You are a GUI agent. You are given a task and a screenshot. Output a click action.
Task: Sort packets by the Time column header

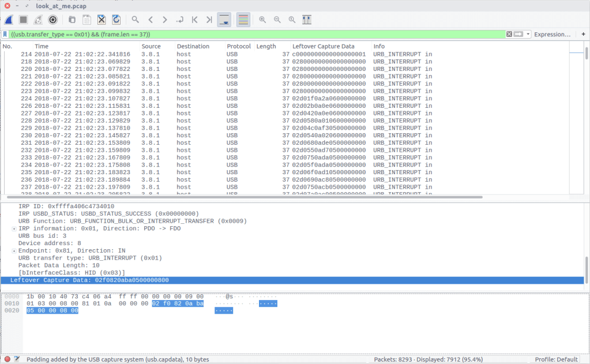(x=42, y=46)
